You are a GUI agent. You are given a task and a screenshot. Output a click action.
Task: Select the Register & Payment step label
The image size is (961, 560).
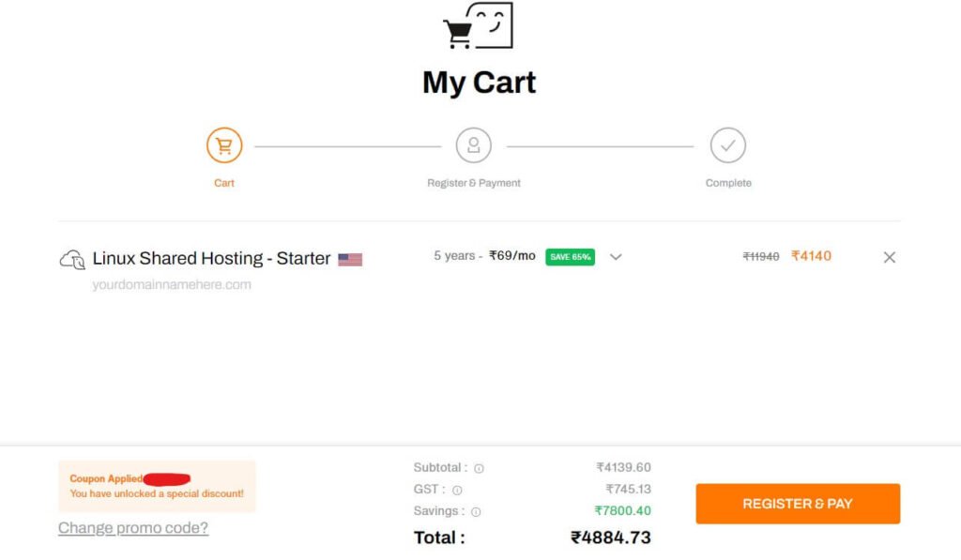tap(474, 183)
